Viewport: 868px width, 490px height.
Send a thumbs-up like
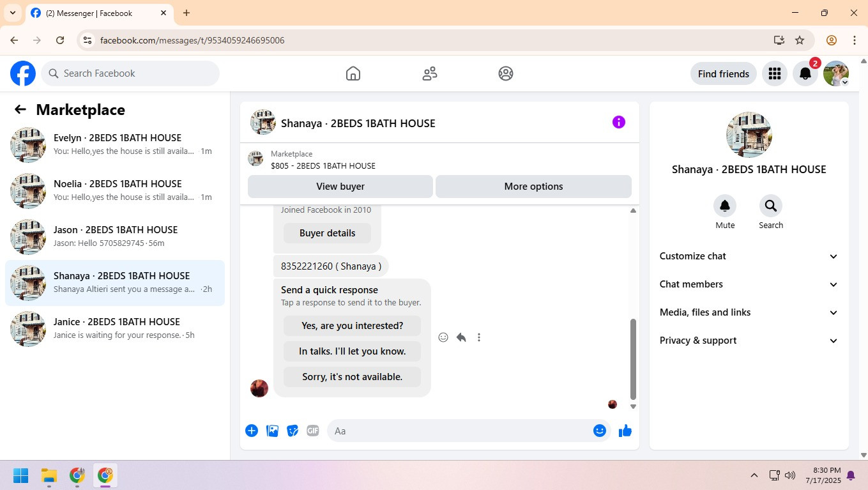[x=625, y=431]
